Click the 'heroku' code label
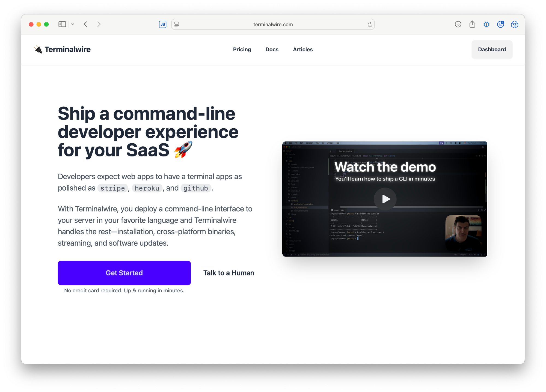 147,188
